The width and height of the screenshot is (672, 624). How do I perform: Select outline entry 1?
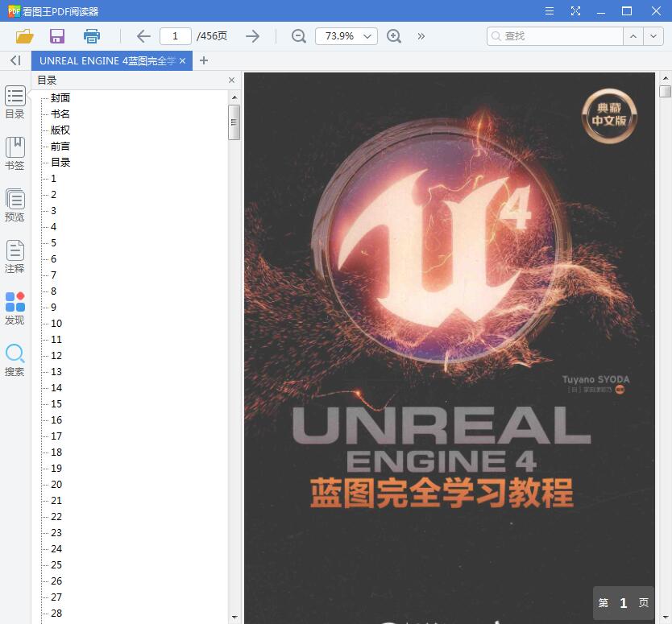[x=53, y=179]
